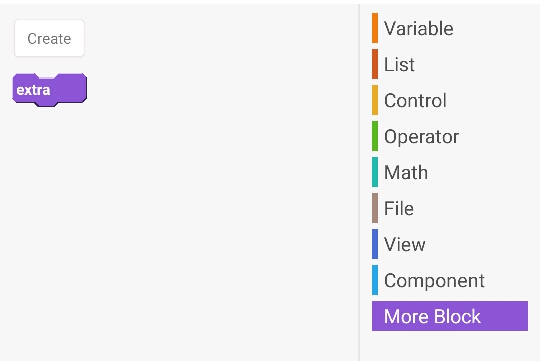This screenshot has width=540, height=361.
Task: Click the notch on the extra block
Action: click(46, 76)
